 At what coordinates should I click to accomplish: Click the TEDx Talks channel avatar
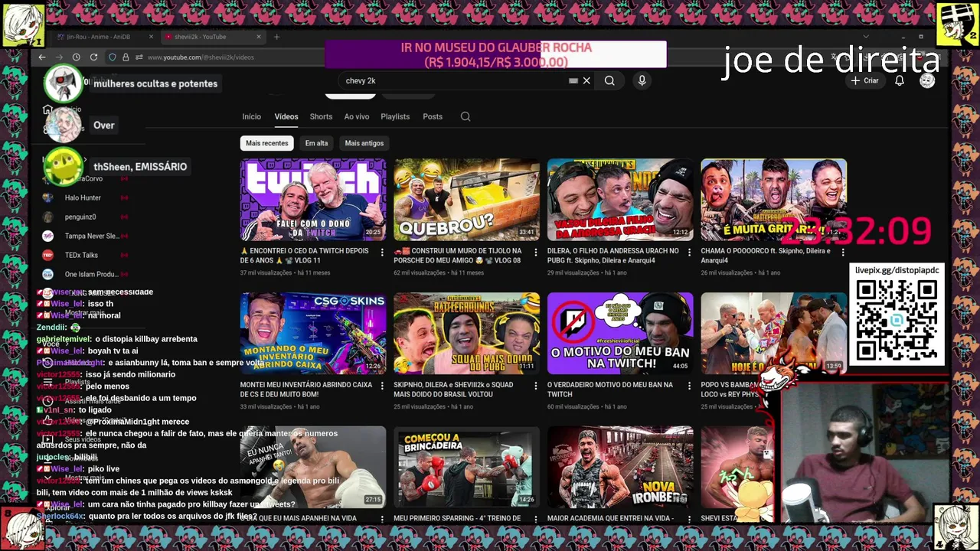point(47,256)
